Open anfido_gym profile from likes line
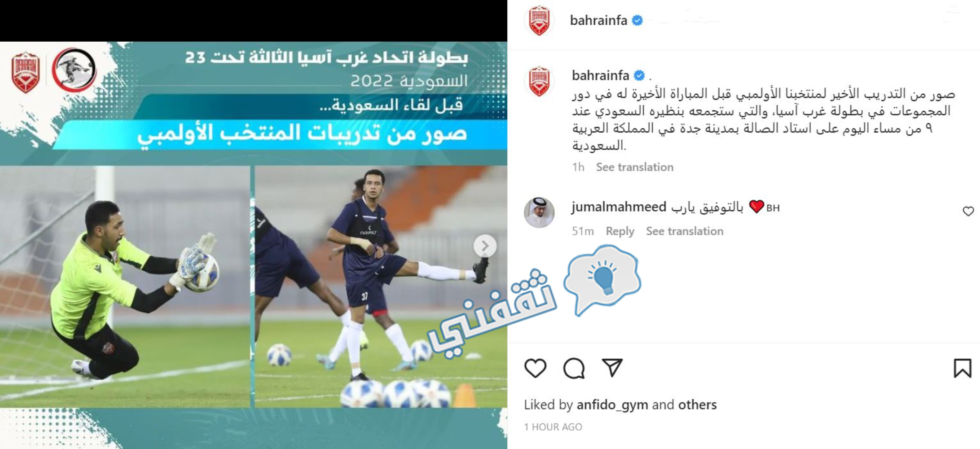 point(612,405)
